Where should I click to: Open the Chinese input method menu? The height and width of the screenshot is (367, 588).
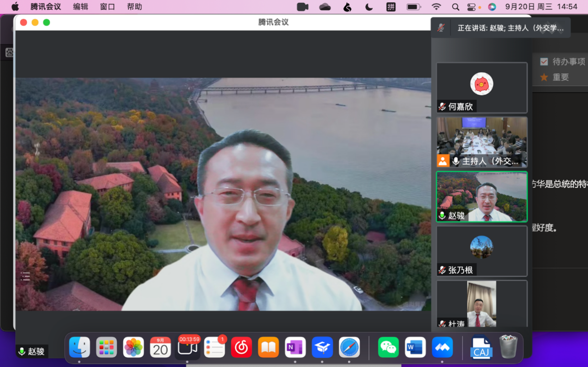tap(391, 7)
